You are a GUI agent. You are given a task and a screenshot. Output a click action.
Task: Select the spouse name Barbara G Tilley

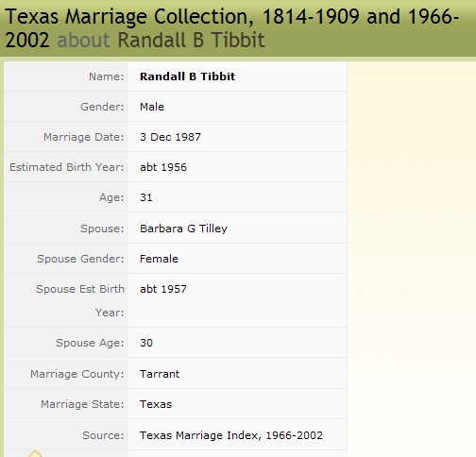coord(183,228)
